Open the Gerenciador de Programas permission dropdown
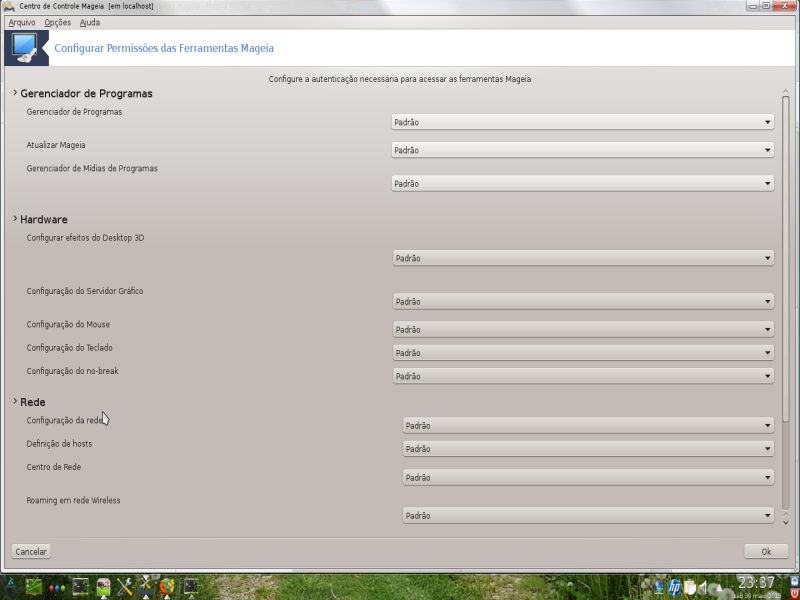This screenshot has width=800, height=600. (583, 122)
